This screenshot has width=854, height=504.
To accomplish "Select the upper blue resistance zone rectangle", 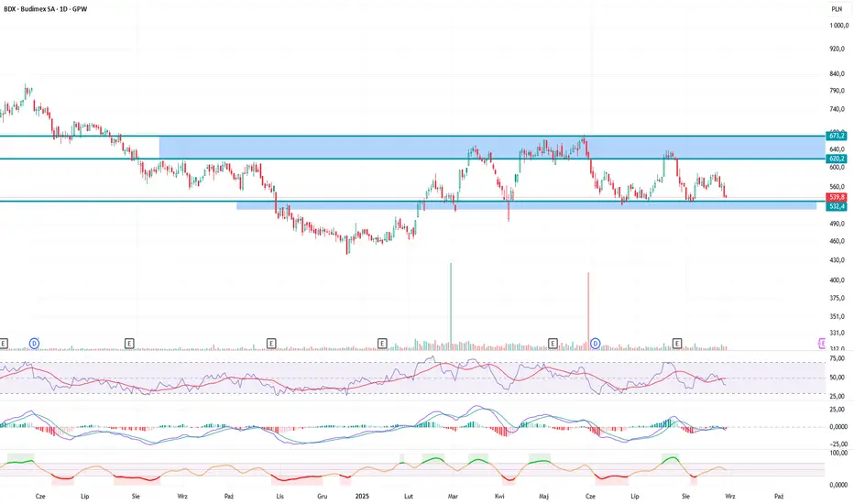I will click(x=492, y=148).
